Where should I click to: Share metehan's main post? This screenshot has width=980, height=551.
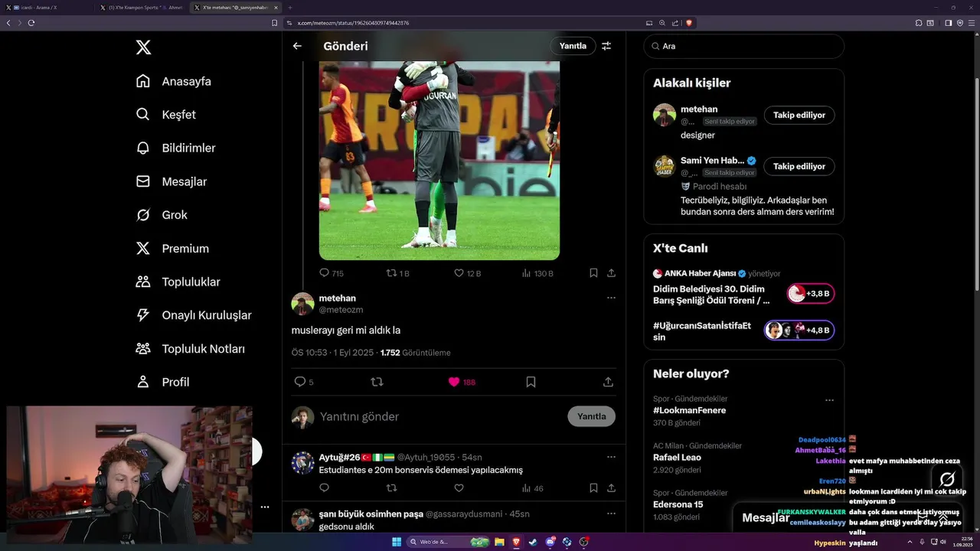coord(608,382)
